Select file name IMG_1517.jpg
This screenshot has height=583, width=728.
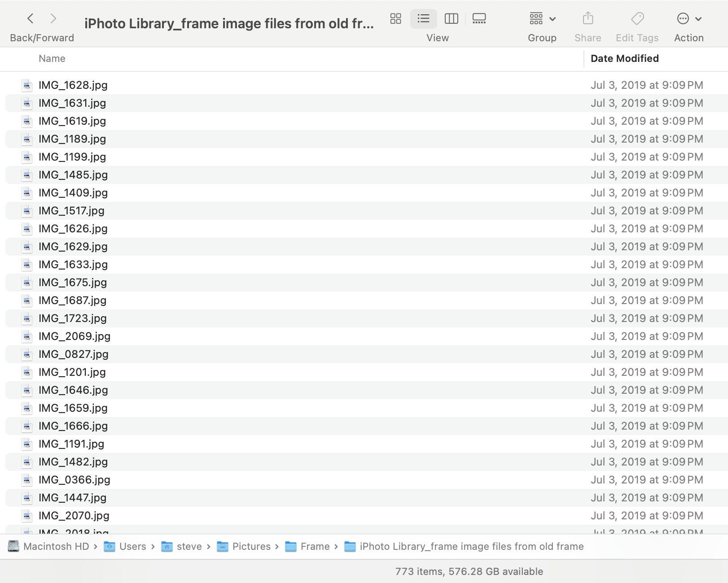[71, 211]
